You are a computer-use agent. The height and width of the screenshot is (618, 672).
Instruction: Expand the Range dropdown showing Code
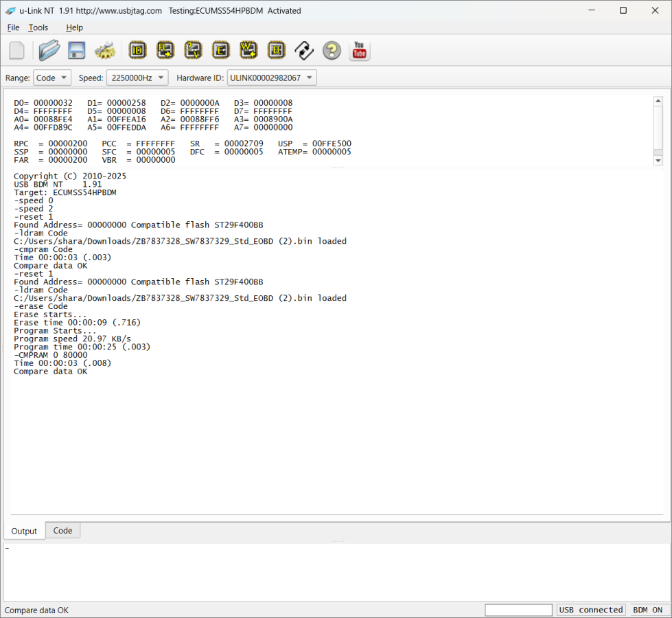tap(52, 78)
